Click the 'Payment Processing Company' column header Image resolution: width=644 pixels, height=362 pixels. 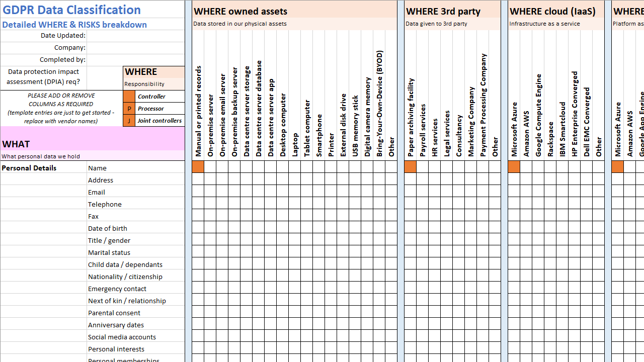click(x=484, y=105)
